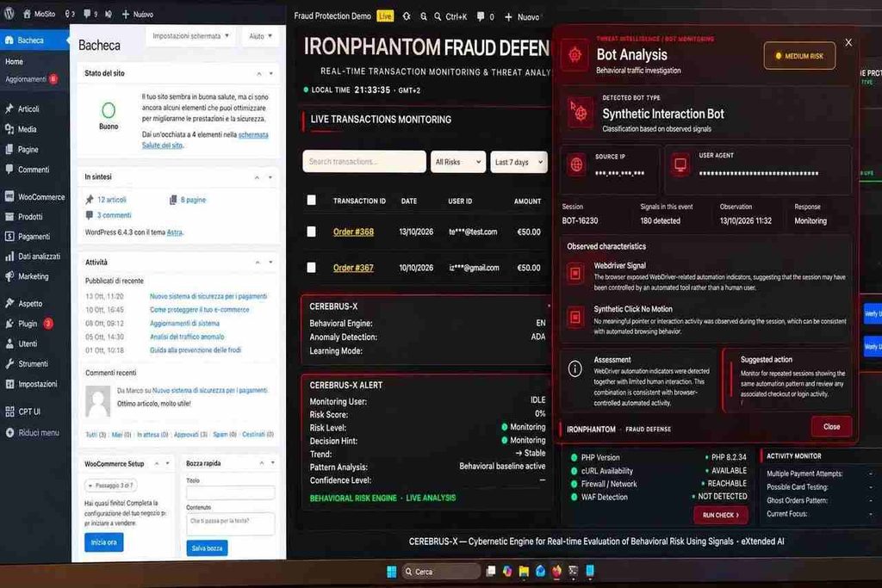The height and width of the screenshot is (588, 882).
Task: Click the MEDIUM RISK badge
Action: [799, 56]
